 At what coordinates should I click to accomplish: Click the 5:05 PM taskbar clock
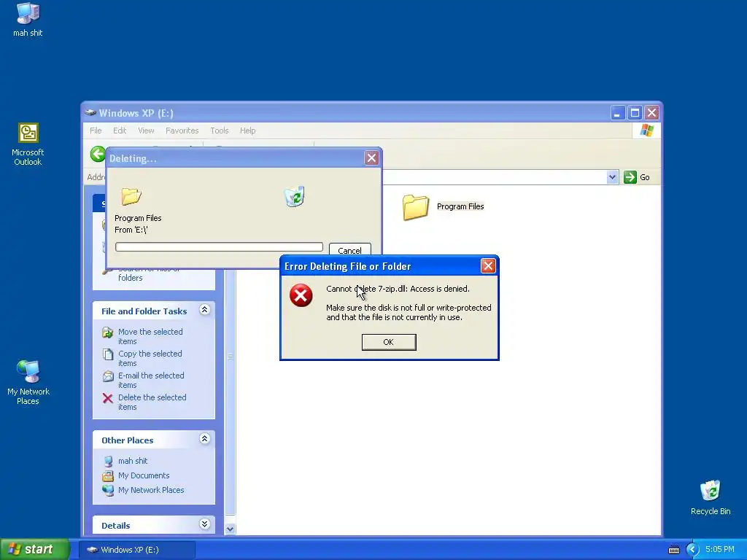[720, 549]
